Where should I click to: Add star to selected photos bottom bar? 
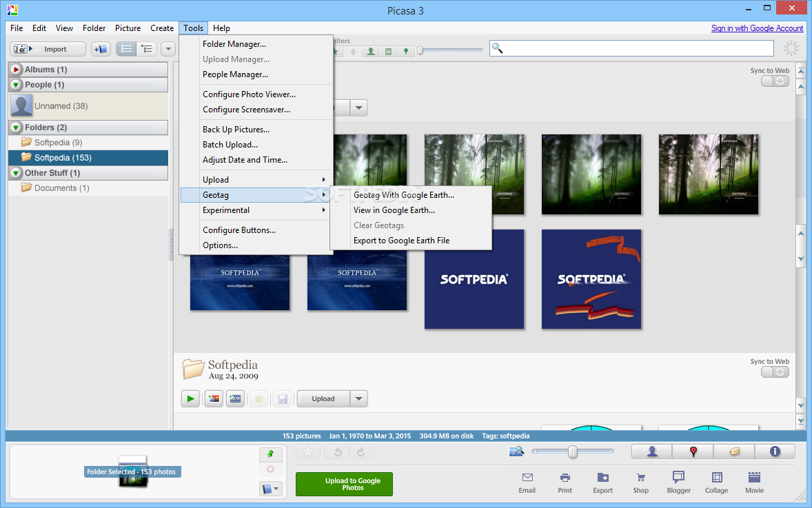(x=307, y=452)
